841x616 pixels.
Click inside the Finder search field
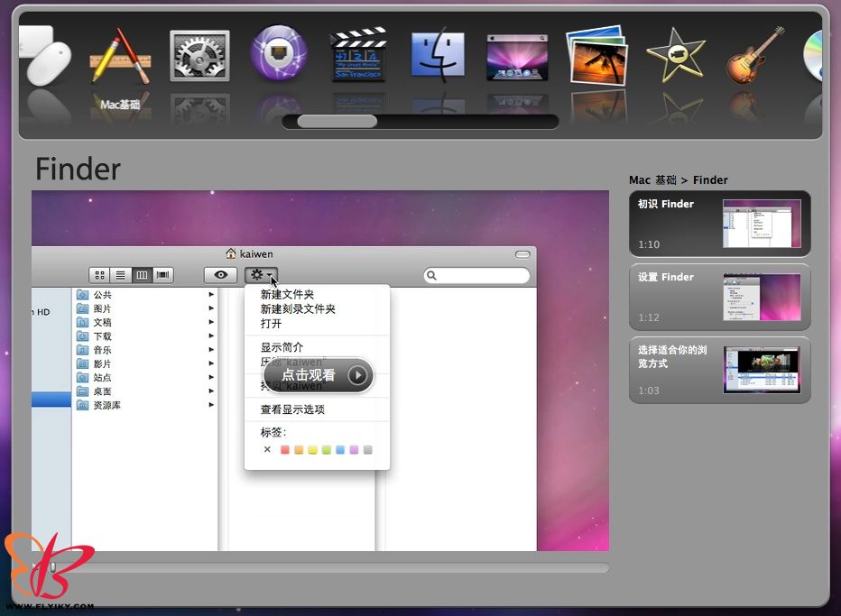coord(476,276)
